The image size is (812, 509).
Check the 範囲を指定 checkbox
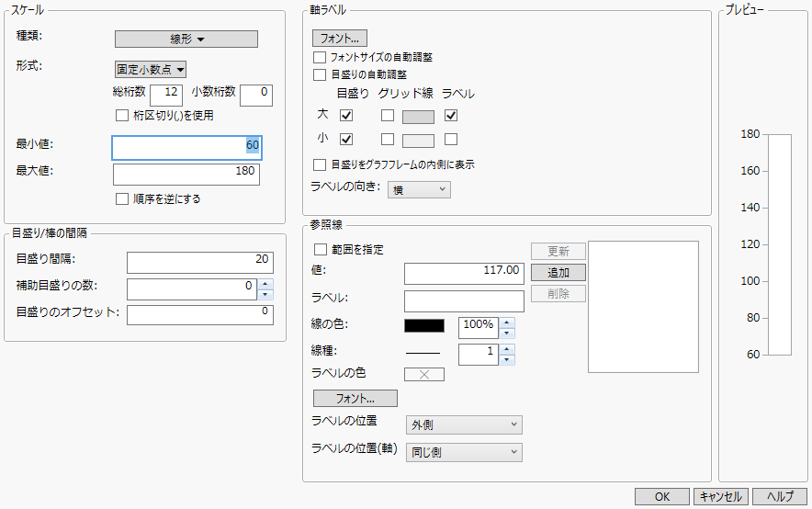click(x=321, y=250)
